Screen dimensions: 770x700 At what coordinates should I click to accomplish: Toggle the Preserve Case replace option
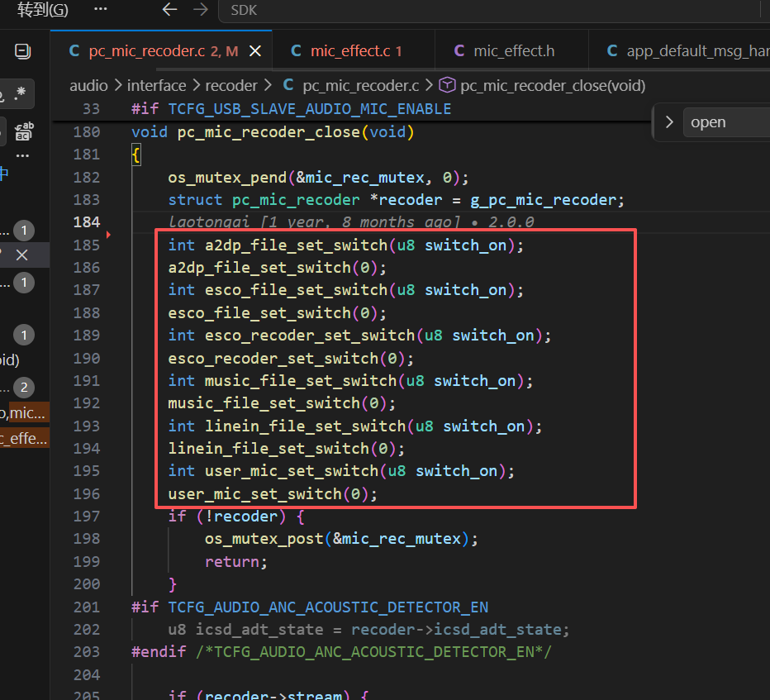click(24, 131)
